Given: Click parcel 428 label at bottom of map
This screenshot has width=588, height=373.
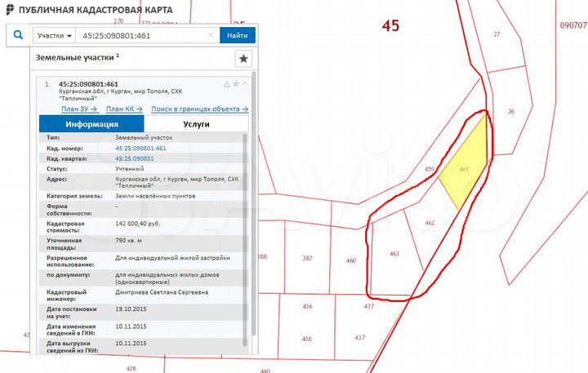Looking at the screenshot, I should pos(131,368).
